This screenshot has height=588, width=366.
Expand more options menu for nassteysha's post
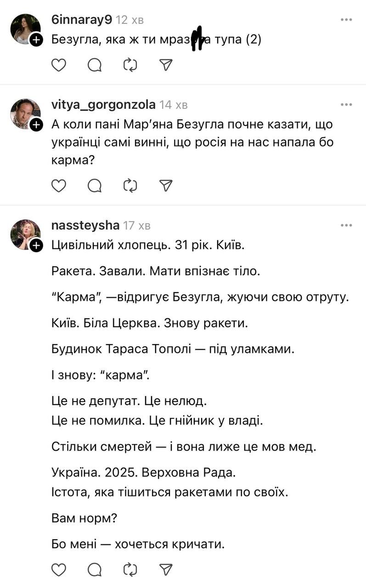click(346, 226)
